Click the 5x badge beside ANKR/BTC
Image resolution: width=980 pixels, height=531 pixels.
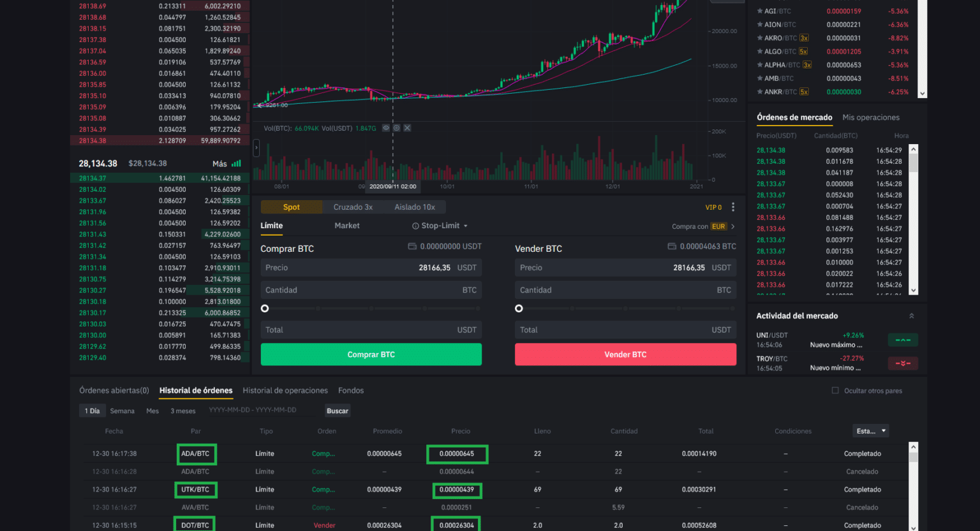pos(804,91)
